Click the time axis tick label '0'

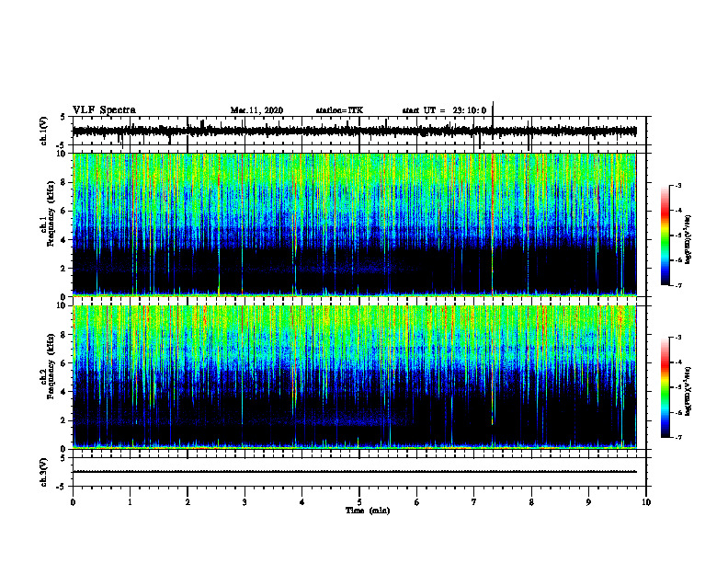click(x=73, y=502)
